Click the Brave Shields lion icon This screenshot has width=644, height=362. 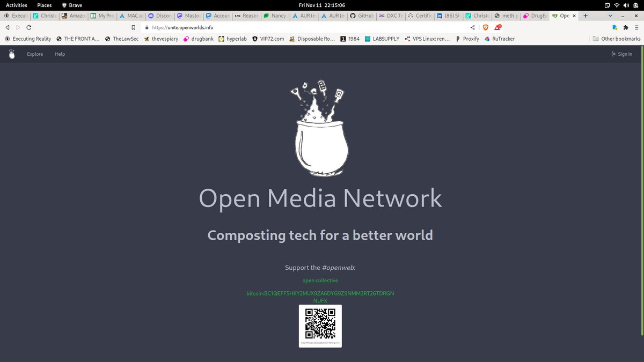[x=486, y=27]
